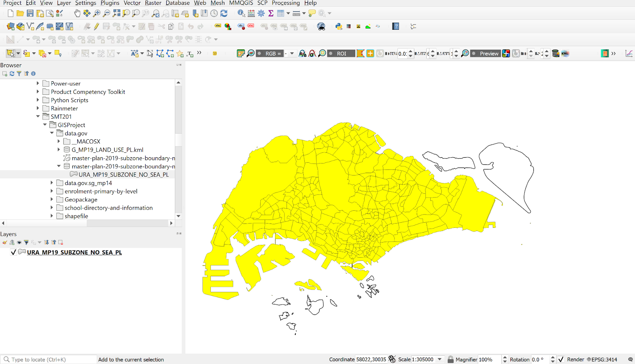The image size is (635, 364).
Task: Open the Vector menu
Action: (x=132, y=3)
